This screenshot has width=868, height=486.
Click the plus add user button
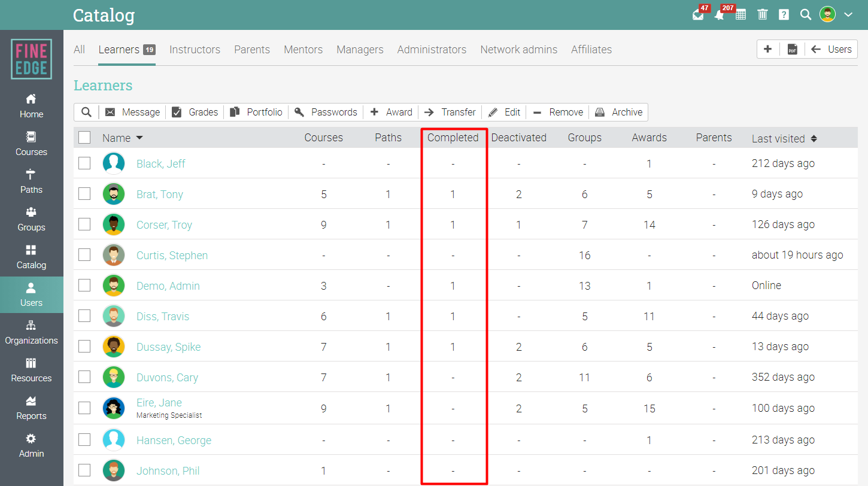pos(768,50)
